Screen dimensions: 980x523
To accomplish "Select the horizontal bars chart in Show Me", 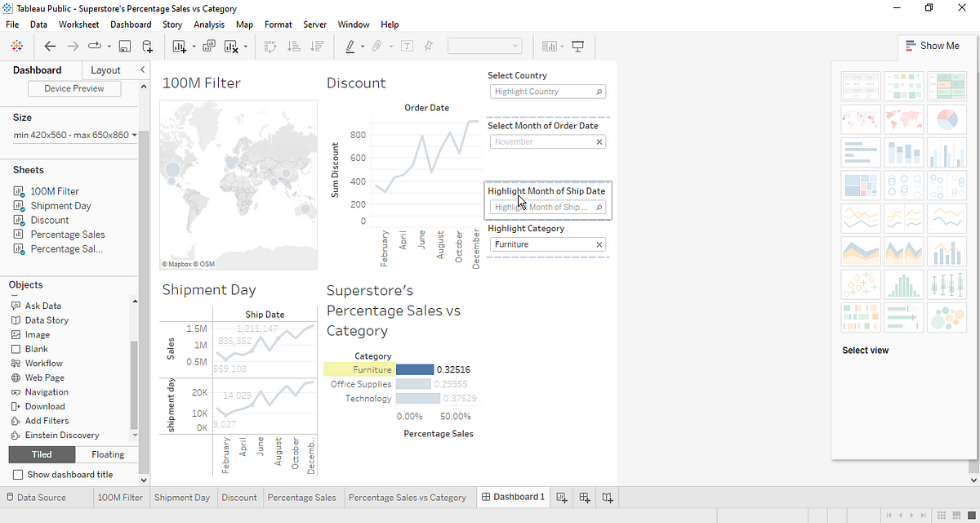I will pos(861,152).
